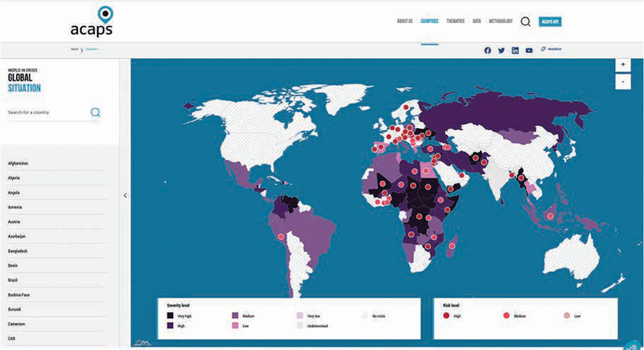Viewport: 644px width, 350px height.
Task: Select Afghanistan in the country list
Action: [56, 163]
